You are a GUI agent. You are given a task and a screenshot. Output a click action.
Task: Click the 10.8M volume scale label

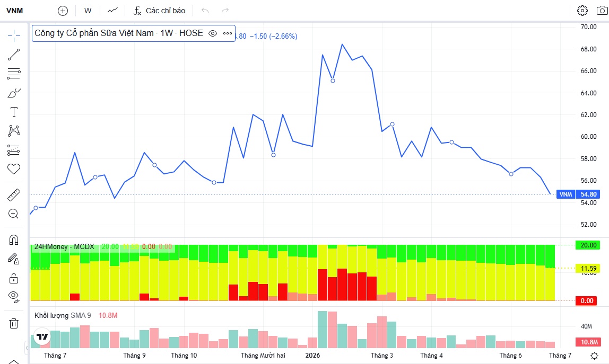coord(589,342)
